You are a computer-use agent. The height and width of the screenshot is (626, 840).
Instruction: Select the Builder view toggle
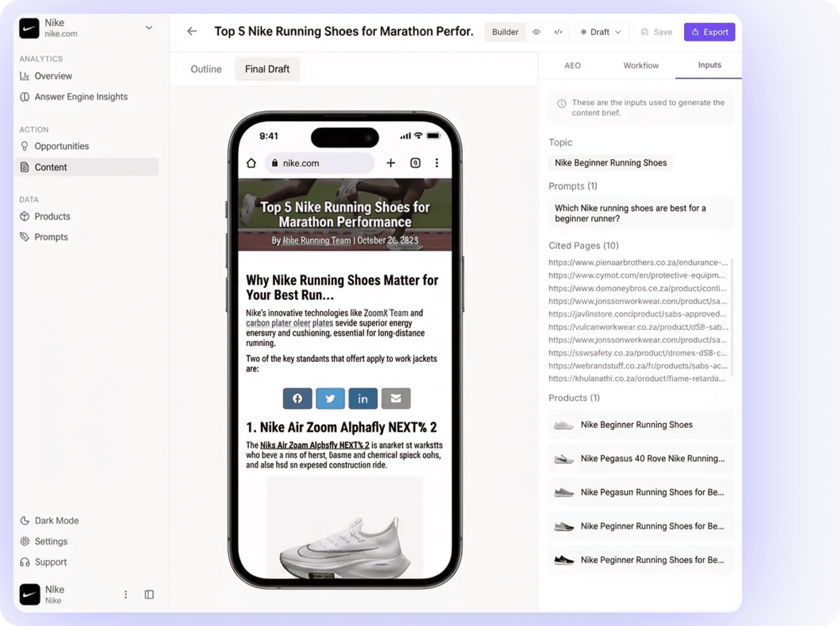(x=505, y=32)
